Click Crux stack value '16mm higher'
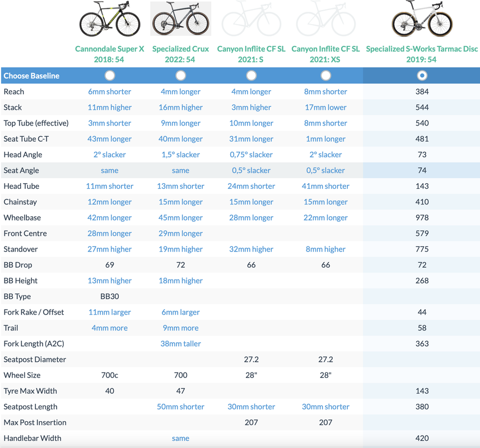Screen dimensions: 480x448 click(x=180, y=108)
